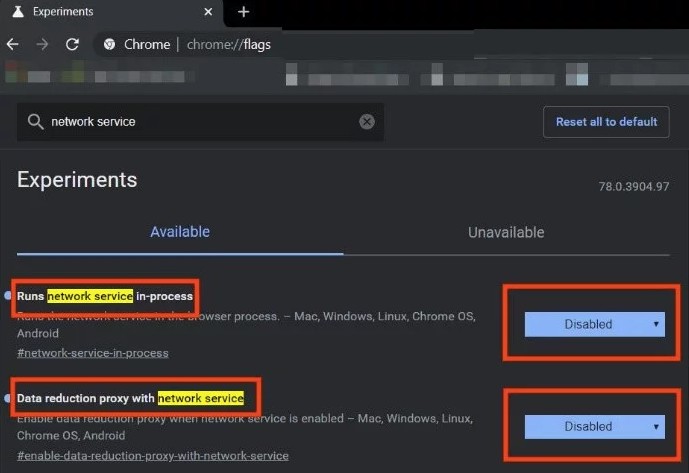Switch to the Unavailable tab
689x473 pixels.
pyautogui.click(x=506, y=232)
